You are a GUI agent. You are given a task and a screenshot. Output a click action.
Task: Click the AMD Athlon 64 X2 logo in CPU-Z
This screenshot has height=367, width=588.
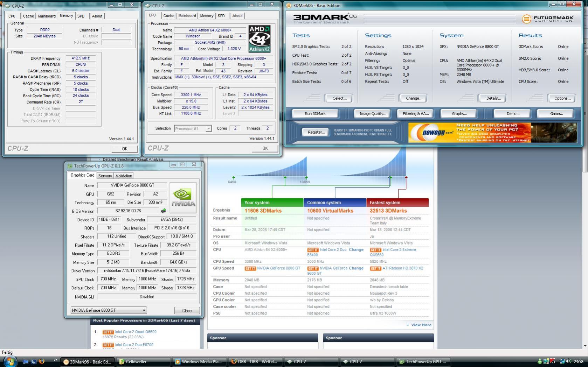point(260,39)
